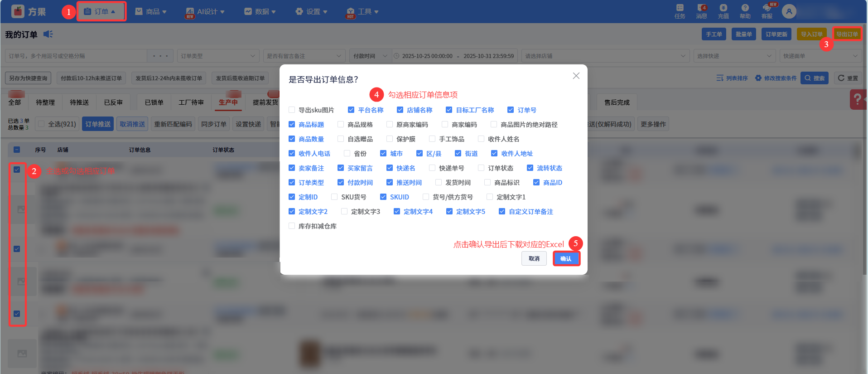868x374 pixels.
Task: Open the 快递面单 dropdown
Action: (x=820, y=56)
